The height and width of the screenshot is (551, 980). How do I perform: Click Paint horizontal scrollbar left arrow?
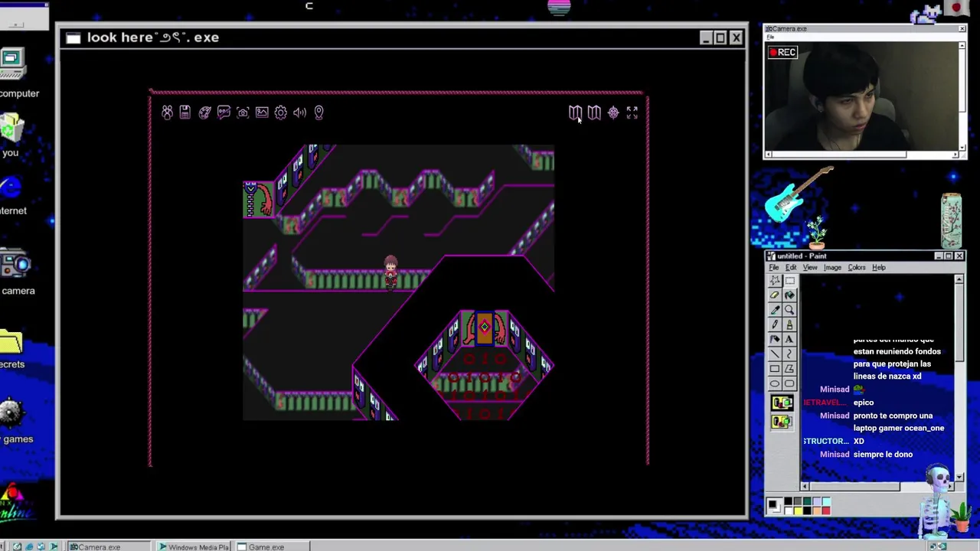click(x=805, y=486)
